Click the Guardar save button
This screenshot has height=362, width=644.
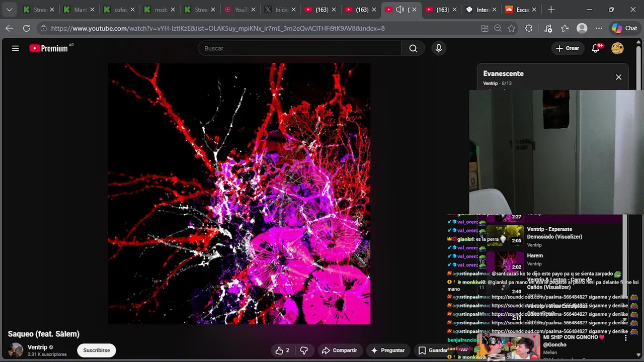(x=433, y=350)
